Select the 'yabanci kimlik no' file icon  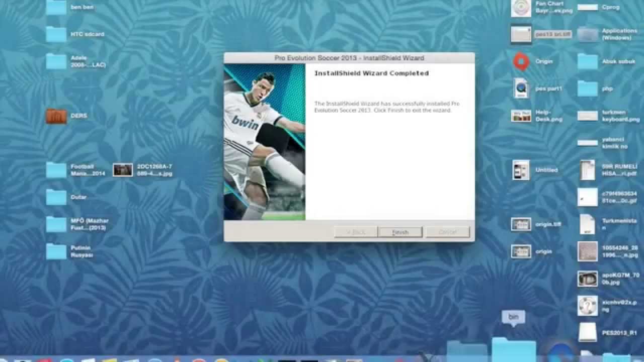click(588, 143)
